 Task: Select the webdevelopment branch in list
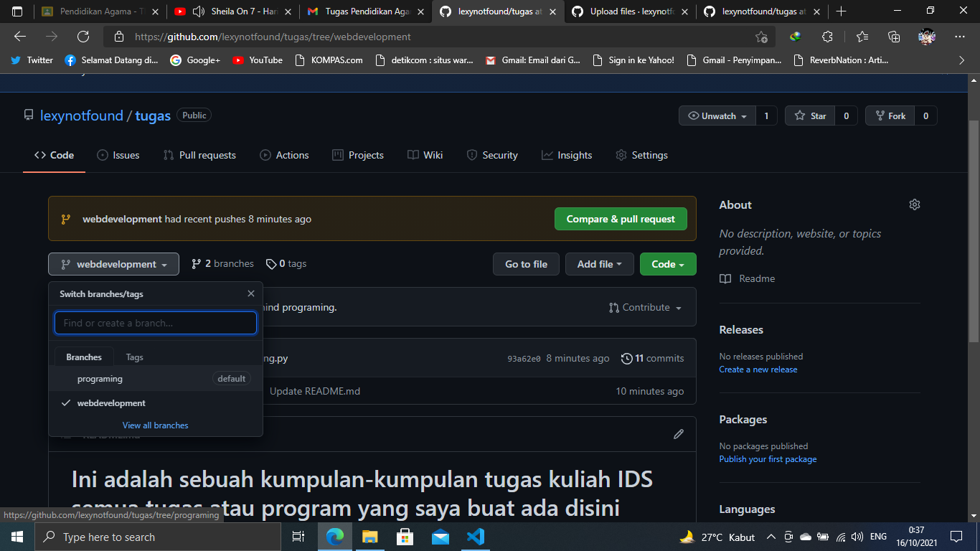[156, 403]
